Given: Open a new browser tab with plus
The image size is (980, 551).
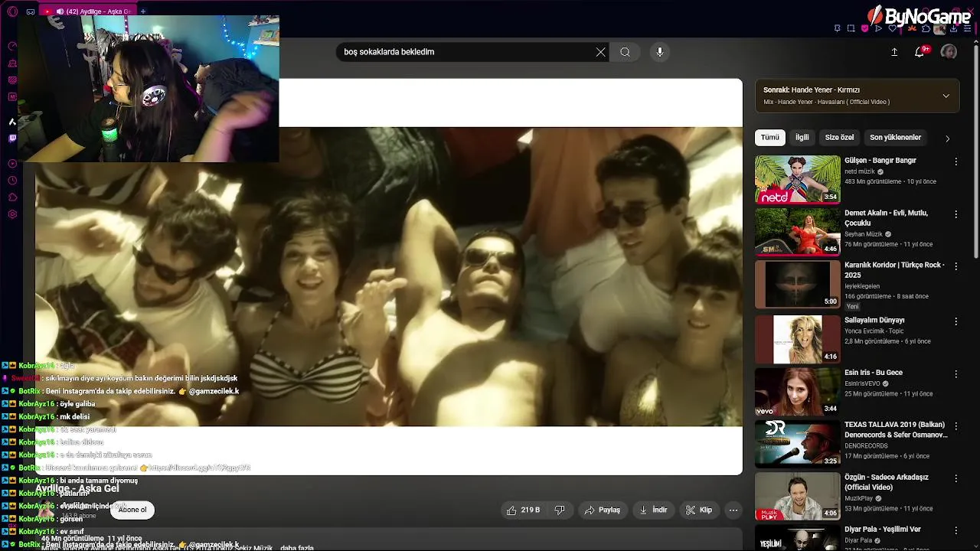Looking at the screenshot, I should point(143,11).
